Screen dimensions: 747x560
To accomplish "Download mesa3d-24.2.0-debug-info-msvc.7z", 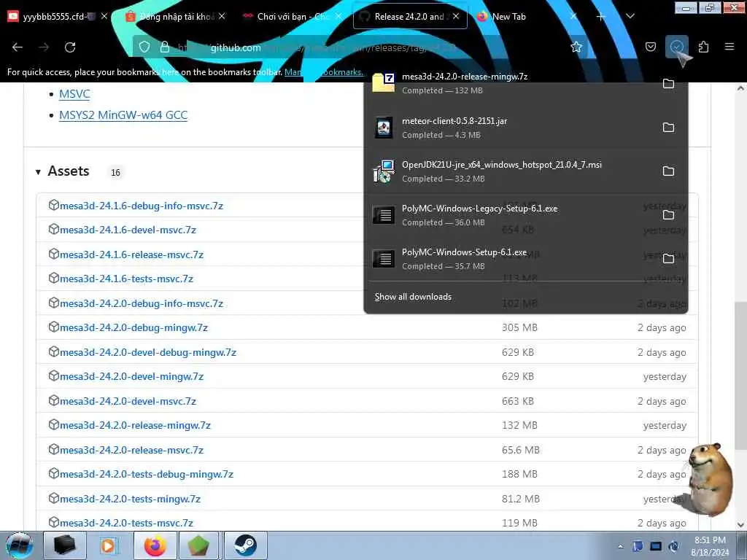I will (x=141, y=303).
